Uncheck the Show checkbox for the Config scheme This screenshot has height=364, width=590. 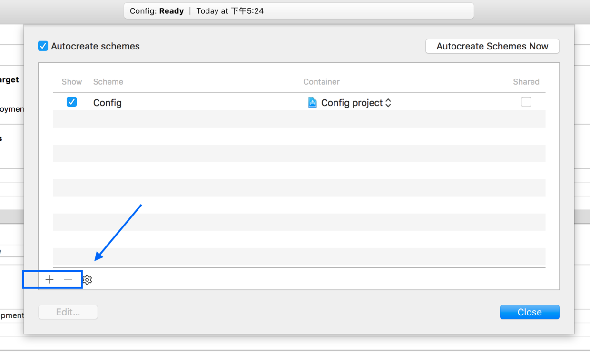coord(71,102)
